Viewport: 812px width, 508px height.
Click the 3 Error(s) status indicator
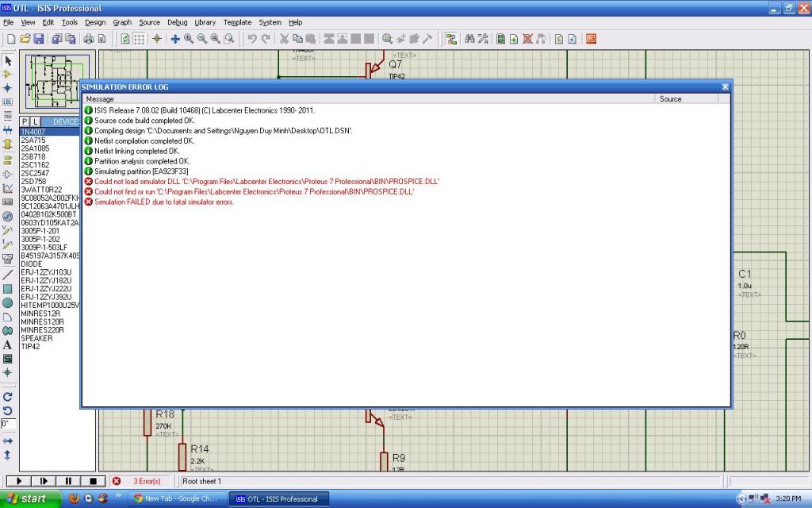point(141,482)
